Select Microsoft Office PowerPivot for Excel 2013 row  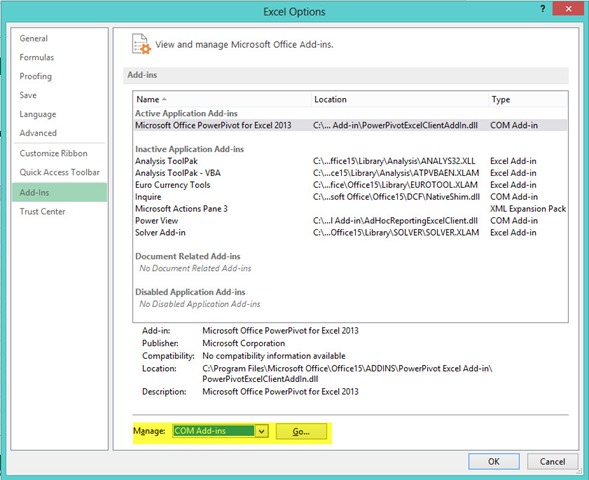tap(350, 125)
